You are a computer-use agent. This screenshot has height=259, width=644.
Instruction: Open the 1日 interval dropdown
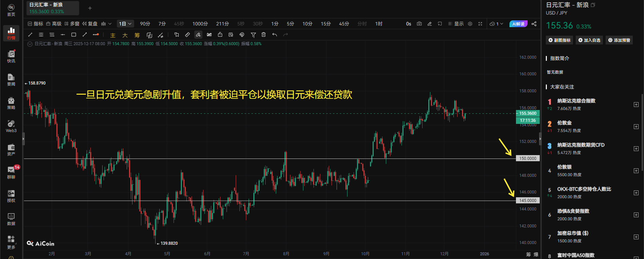125,24
